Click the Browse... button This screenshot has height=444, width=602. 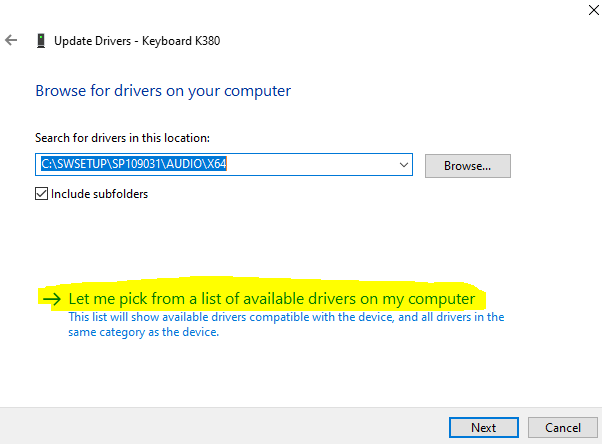[x=467, y=165]
